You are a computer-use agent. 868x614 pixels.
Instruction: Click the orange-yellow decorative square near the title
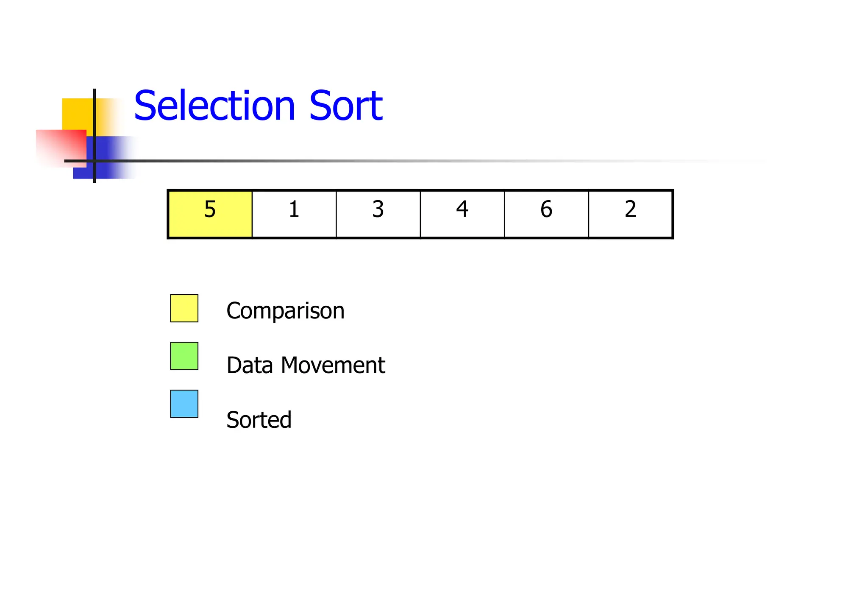click(77, 113)
